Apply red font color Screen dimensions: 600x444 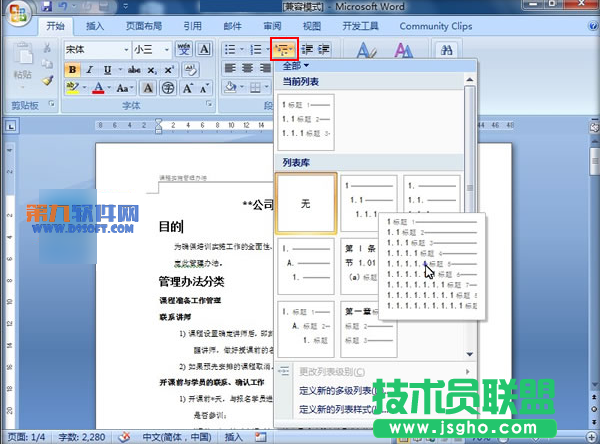point(98,88)
